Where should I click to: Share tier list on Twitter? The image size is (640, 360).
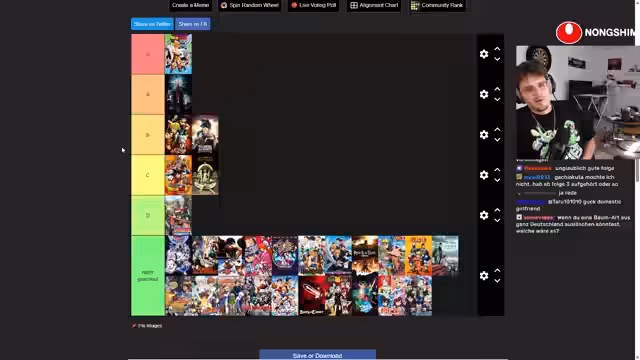pyautogui.click(x=152, y=24)
